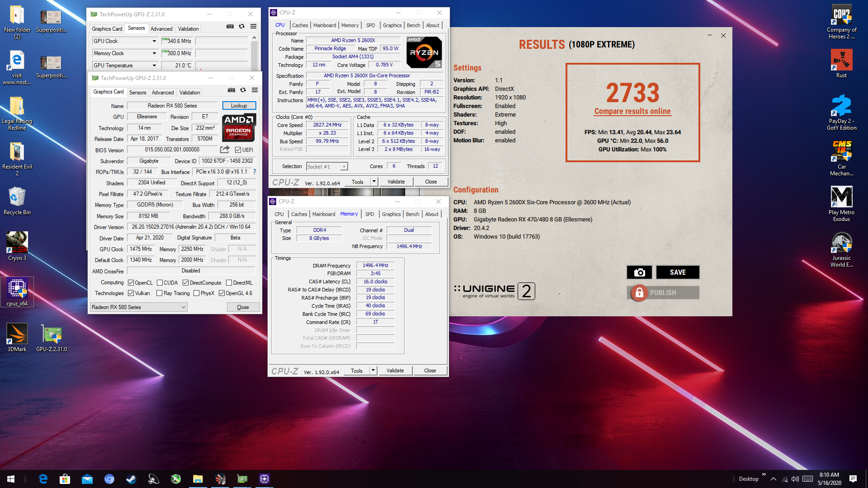
Task: Open Socket #1 selection dropdown in CPU-Z
Action: point(327,167)
